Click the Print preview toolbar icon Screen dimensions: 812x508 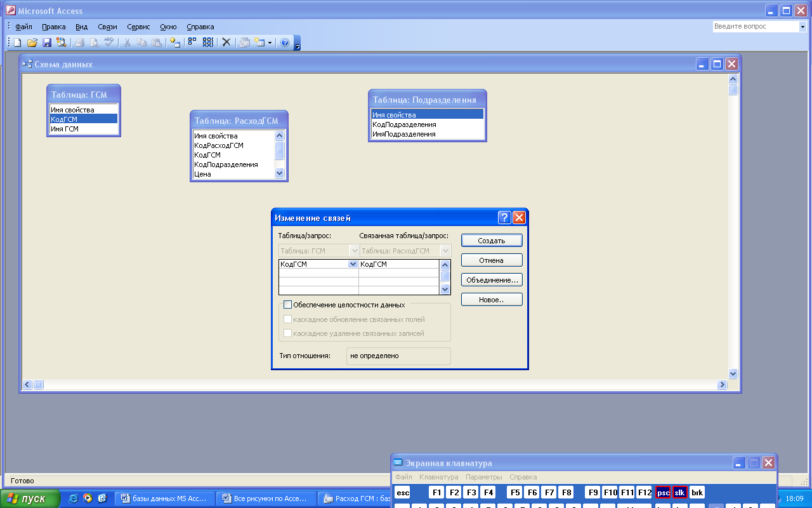pyautogui.click(x=94, y=43)
